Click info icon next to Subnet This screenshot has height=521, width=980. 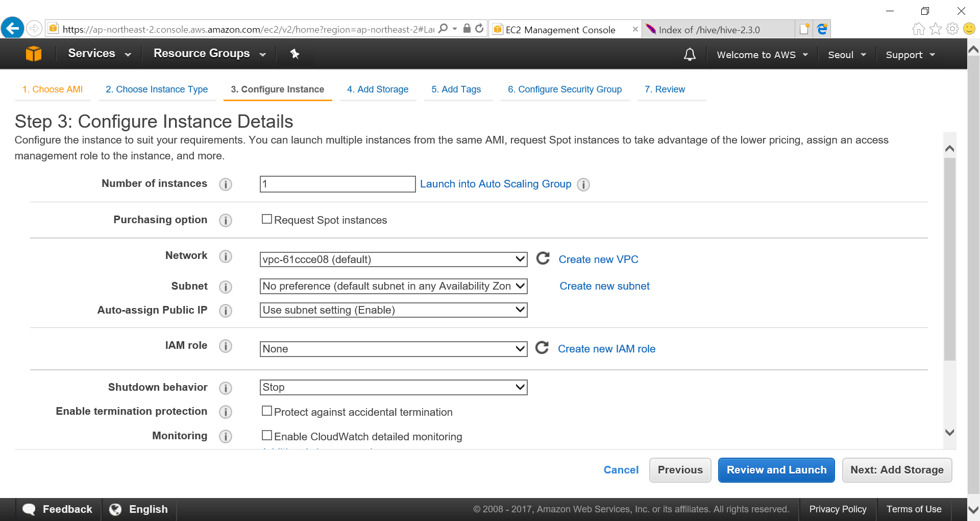coord(226,287)
